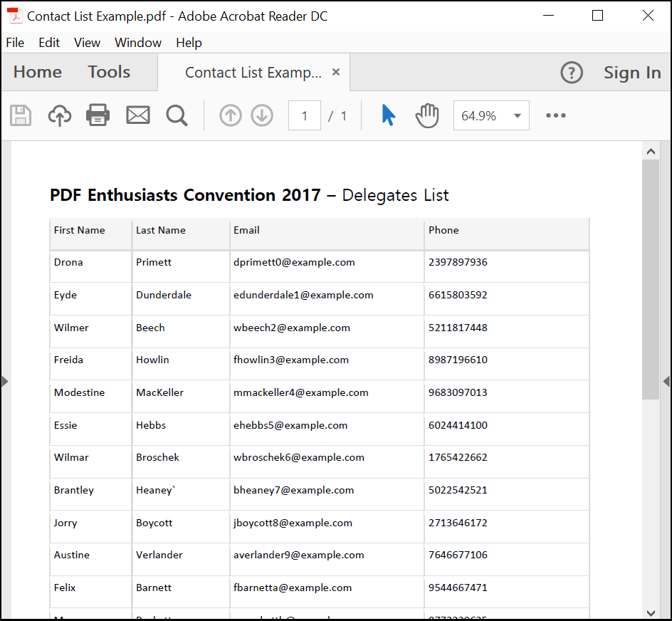Upload the file to Document Cloud
The height and width of the screenshot is (621, 672).
pyautogui.click(x=60, y=115)
